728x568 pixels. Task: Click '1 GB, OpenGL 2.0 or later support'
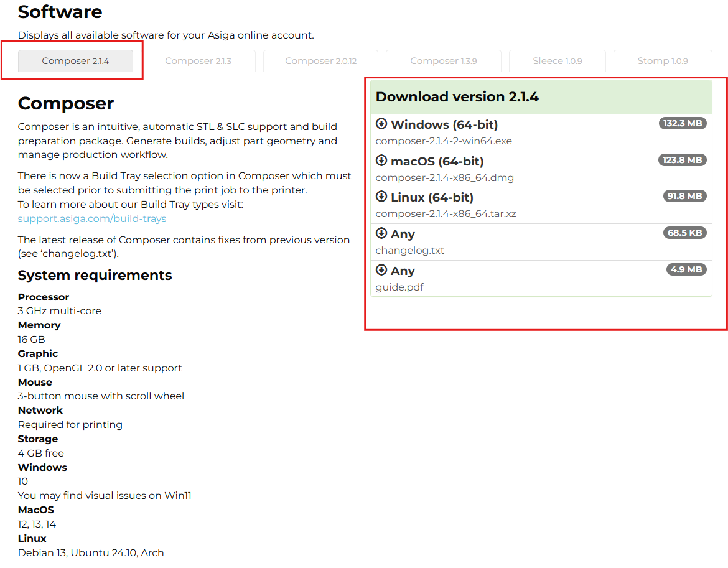click(x=100, y=368)
